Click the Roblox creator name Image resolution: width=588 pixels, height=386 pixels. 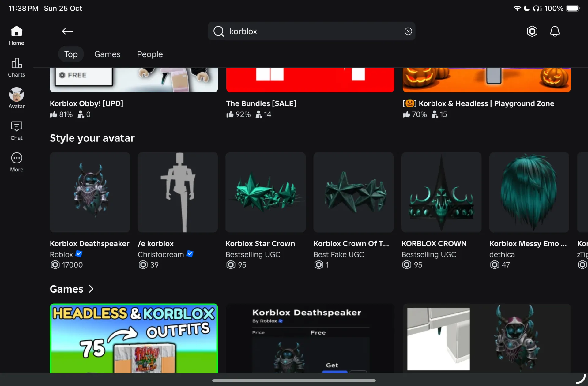pyautogui.click(x=61, y=254)
